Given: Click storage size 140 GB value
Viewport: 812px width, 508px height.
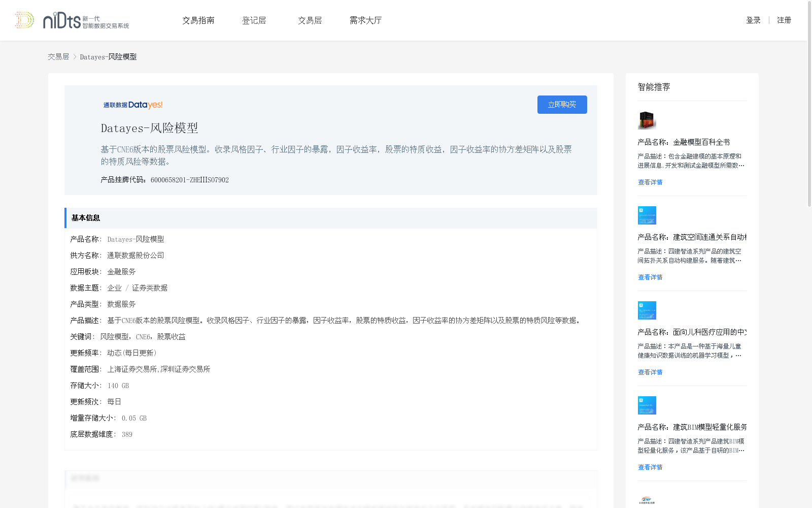Looking at the screenshot, I should tap(118, 386).
